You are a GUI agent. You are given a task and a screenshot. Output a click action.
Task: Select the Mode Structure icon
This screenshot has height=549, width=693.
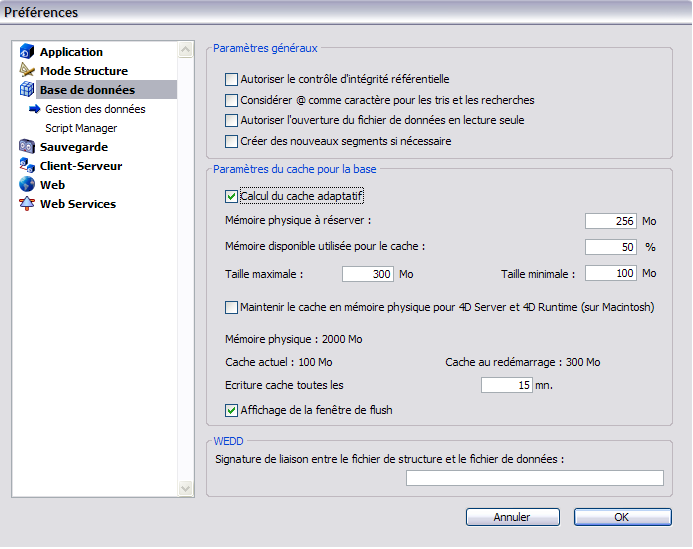click(27, 71)
